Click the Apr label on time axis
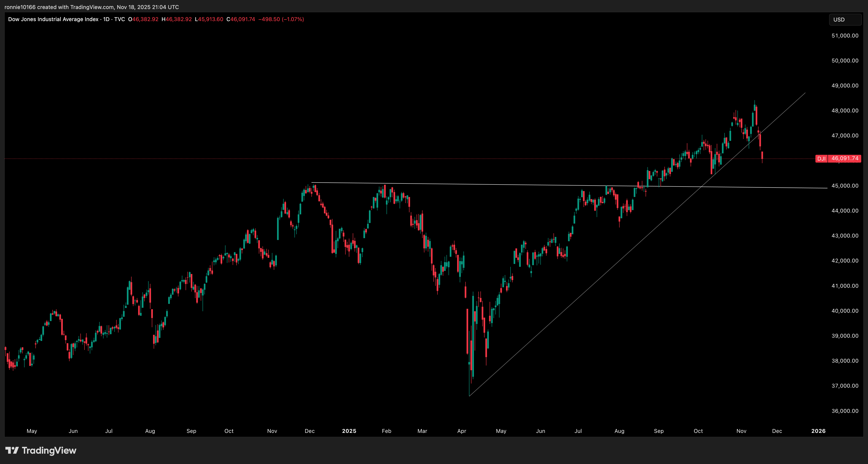This screenshot has height=464, width=868. click(x=462, y=431)
